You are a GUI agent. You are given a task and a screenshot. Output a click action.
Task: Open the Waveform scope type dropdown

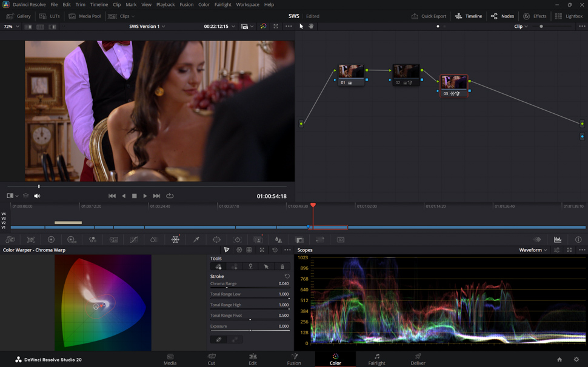(x=533, y=250)
